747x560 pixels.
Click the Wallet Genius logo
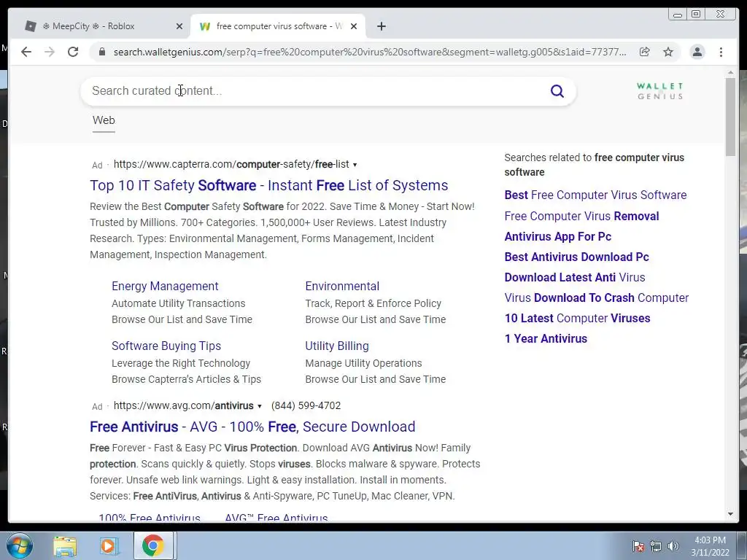(659, 91)
